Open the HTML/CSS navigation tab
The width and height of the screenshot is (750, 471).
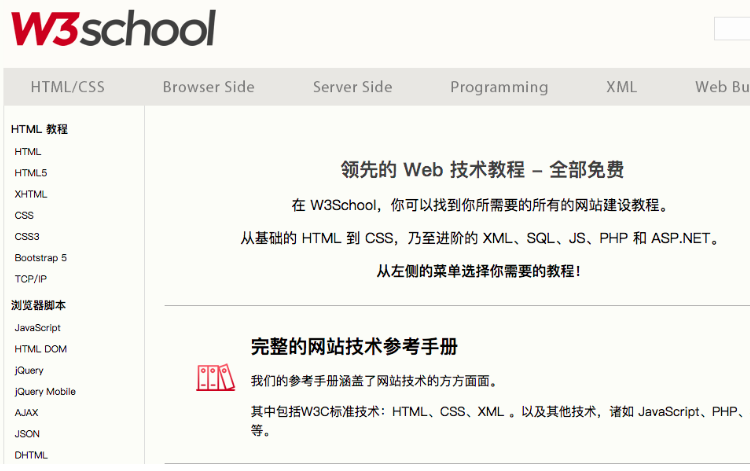67,87
